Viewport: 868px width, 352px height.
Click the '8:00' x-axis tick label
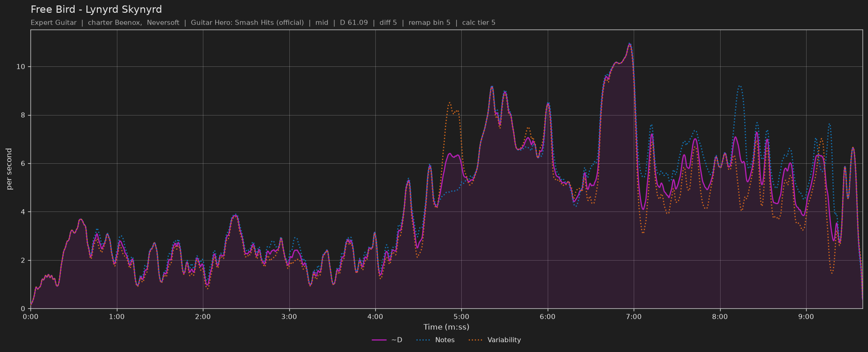tap(720, 317)
